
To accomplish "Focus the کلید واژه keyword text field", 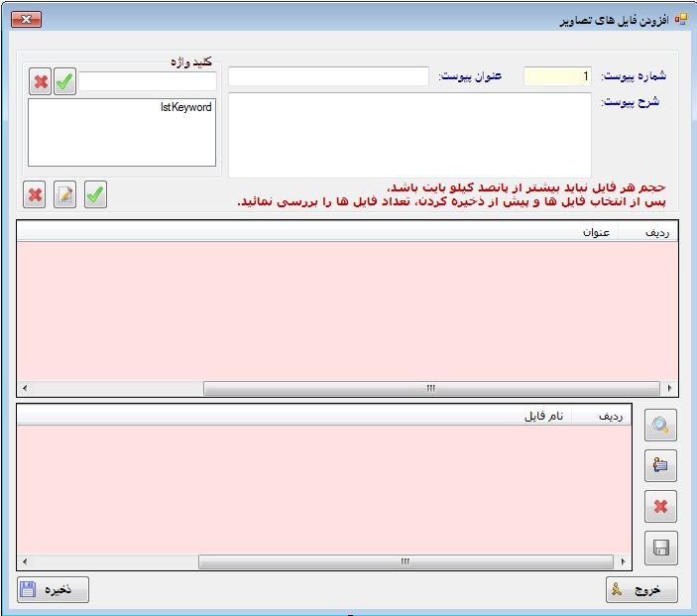I will point(148,81).
